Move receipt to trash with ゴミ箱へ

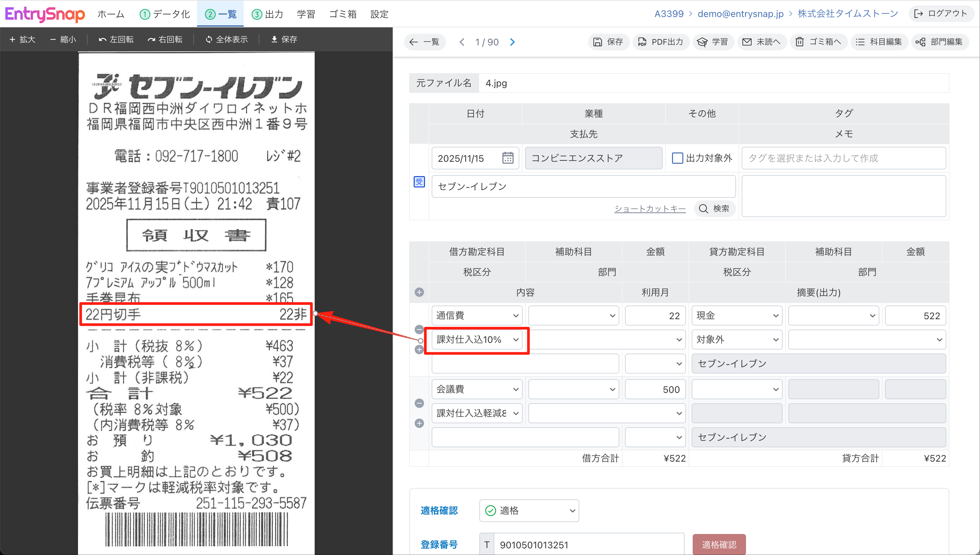click(x=818, y=42)
